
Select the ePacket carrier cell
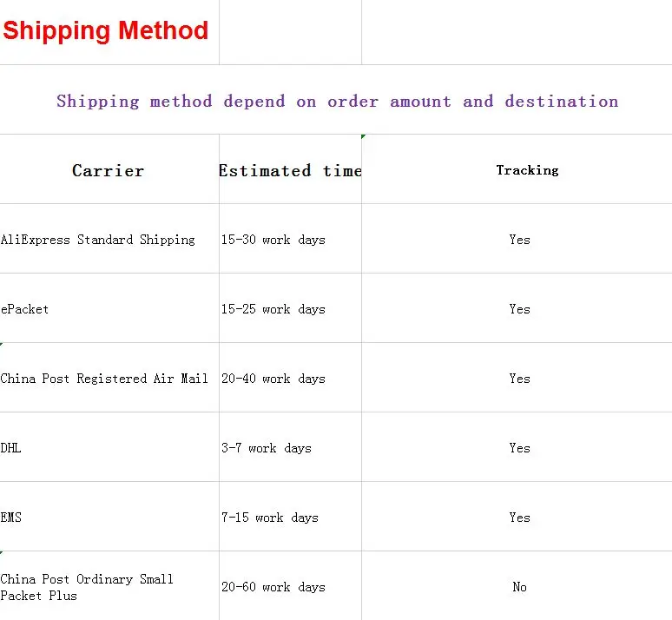[x=25, y=309]
